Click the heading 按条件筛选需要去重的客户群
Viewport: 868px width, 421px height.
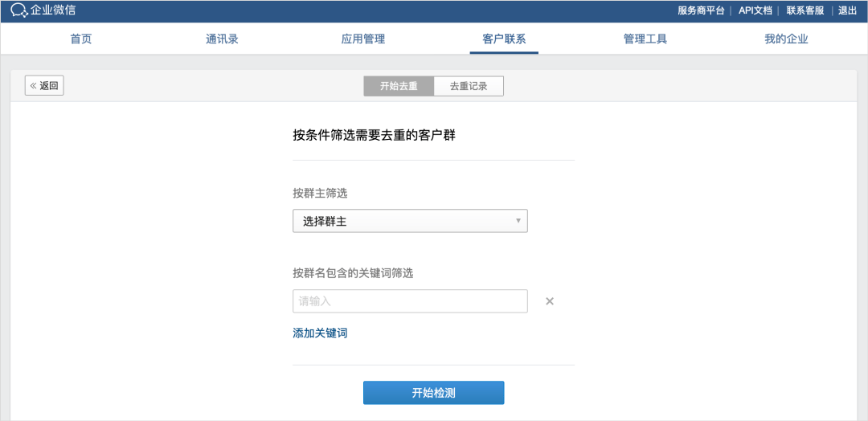pos(374,135)
